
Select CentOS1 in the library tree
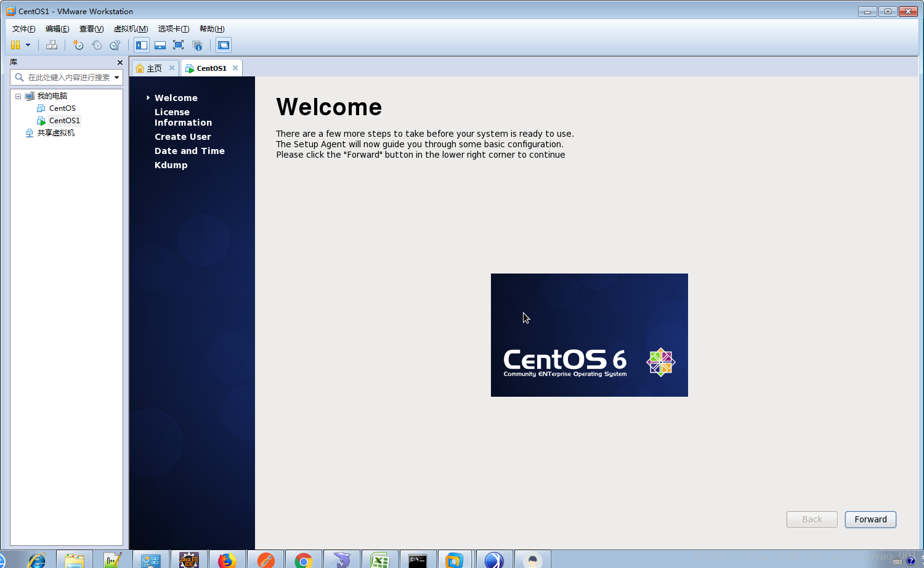point(64,121)
